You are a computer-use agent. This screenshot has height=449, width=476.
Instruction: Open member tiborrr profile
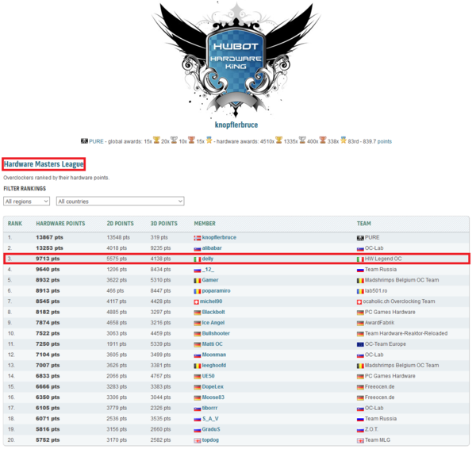(x=209, y=408)
